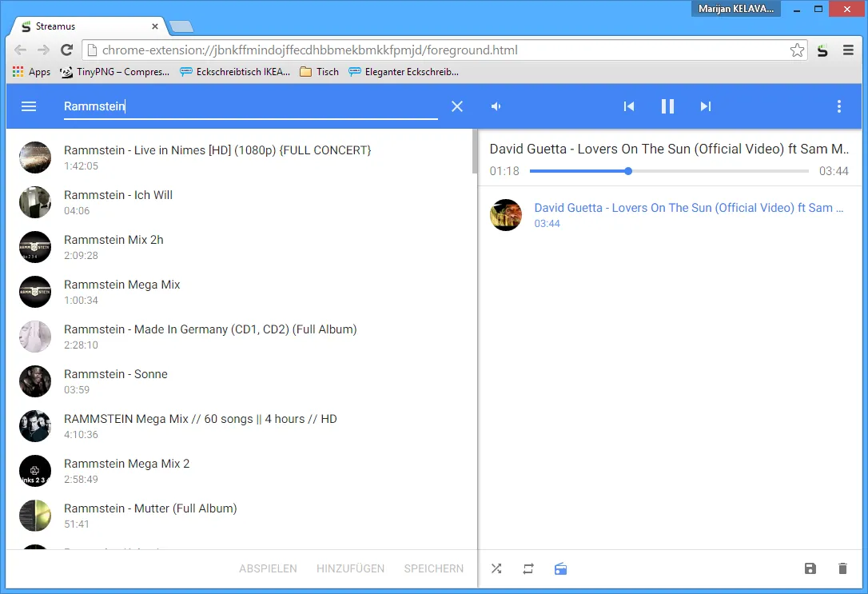Click the Marijan KELAVA profile button
Viewport: 868px width, 594px height.
[x=735, y=9]
